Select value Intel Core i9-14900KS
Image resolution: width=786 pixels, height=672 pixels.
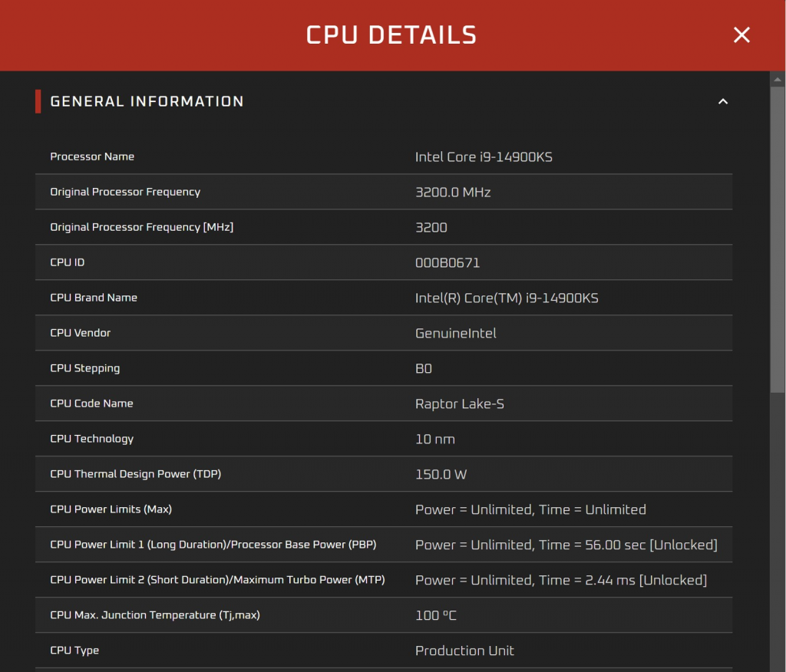484,157
